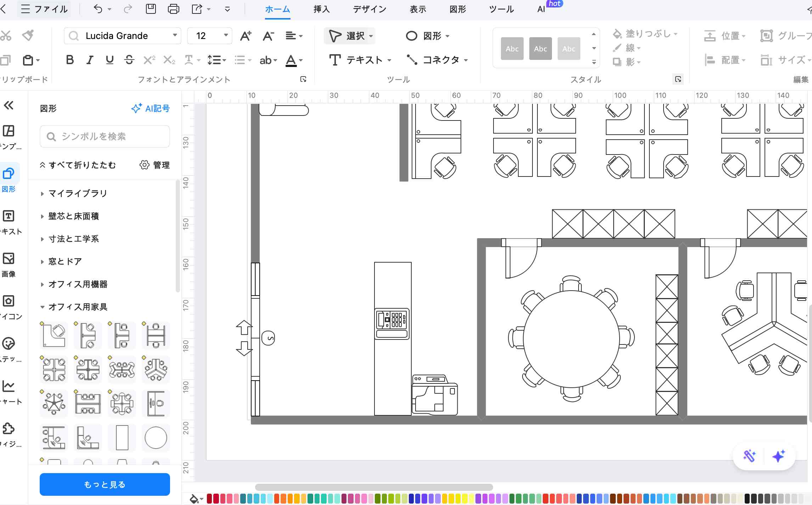Click the cut scissors icon
The width and height of the screenshot is (812, 505).
click(6, 35)
